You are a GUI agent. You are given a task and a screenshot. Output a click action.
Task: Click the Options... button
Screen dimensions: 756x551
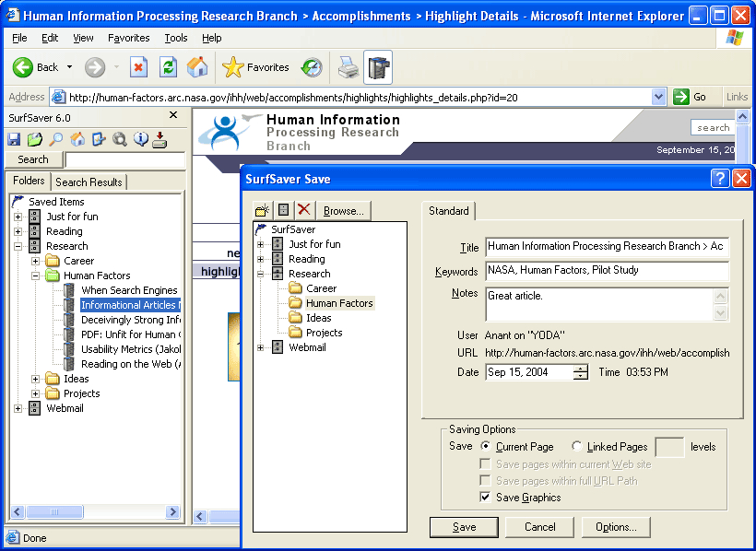click(x=616, y=527)
